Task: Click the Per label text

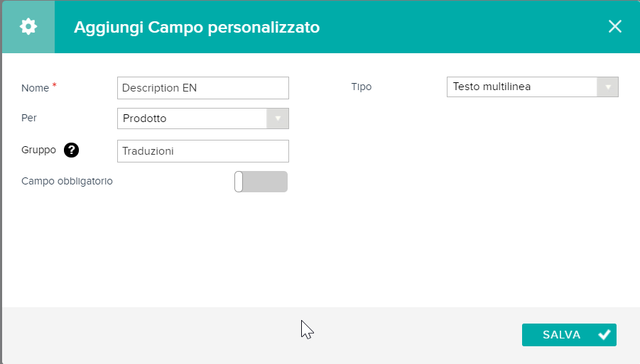Action: click(x=29, y=118)
